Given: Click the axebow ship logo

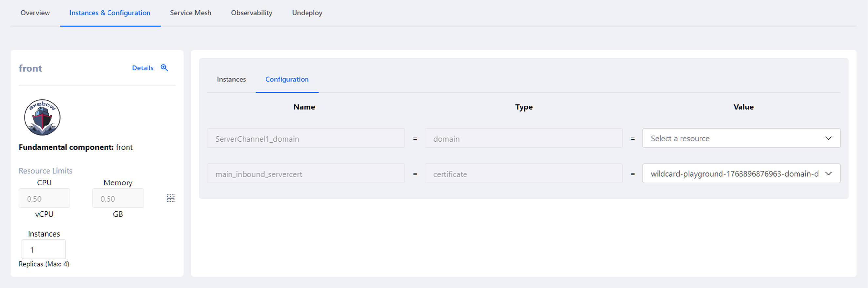Looking at the screenshot, I should pos(42,117).
